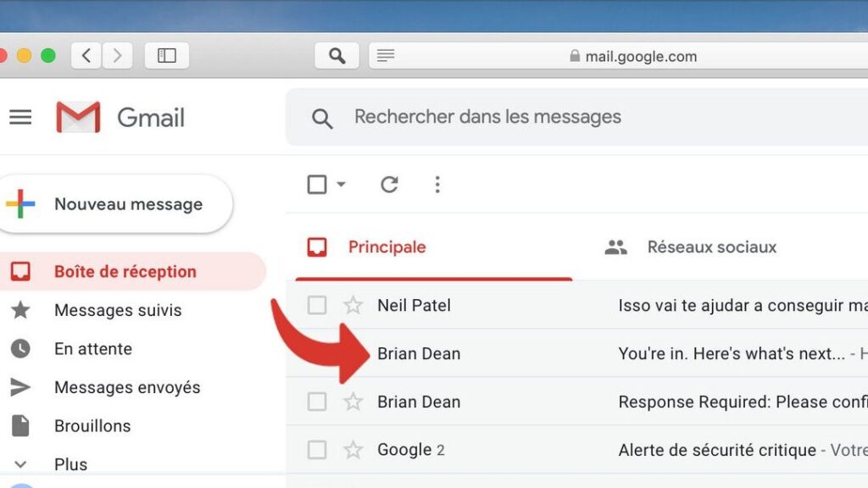The image size is (868, 488).
Task: Click sender Brian Dean of Response Required email
Action: [419, 402]
